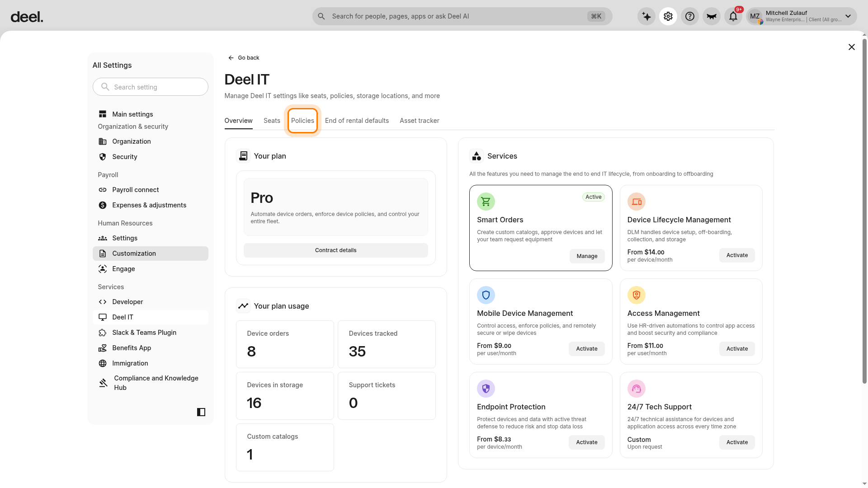Click the Support tickets usage card

[387, 396]
